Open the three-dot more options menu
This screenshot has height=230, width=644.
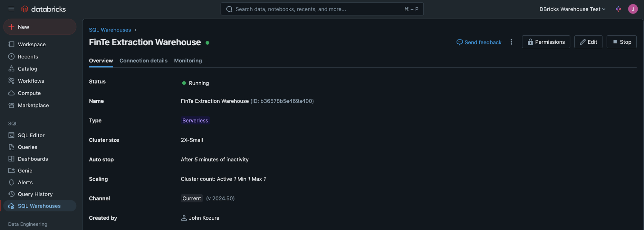tap(511, 42)
